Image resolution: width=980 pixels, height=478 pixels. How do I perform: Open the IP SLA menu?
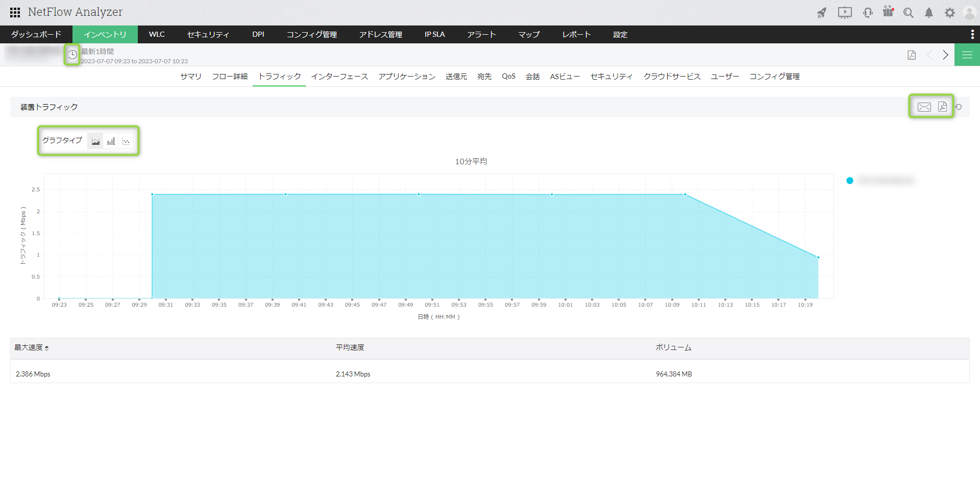click(x=435, y=34)
